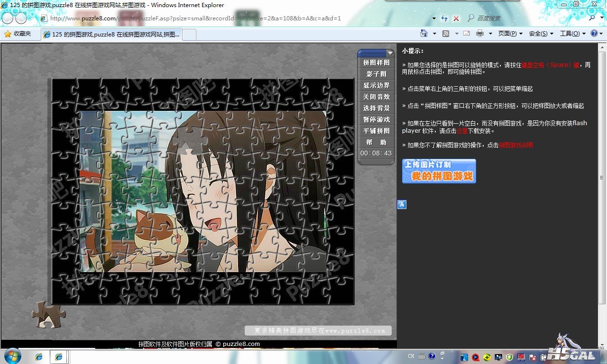The height and width of the screenshot is (364, 607).
Task: Expand the home button dropdown arrow
Action: pos(434,34)
